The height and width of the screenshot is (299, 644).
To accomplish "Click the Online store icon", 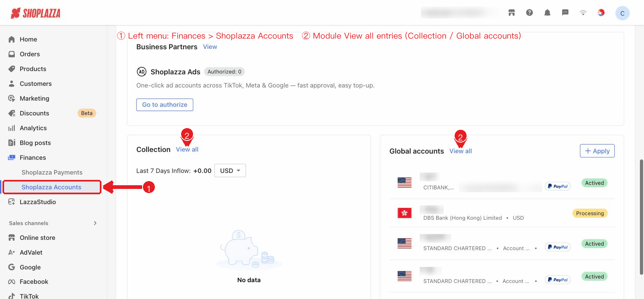I will coord(11,238).
